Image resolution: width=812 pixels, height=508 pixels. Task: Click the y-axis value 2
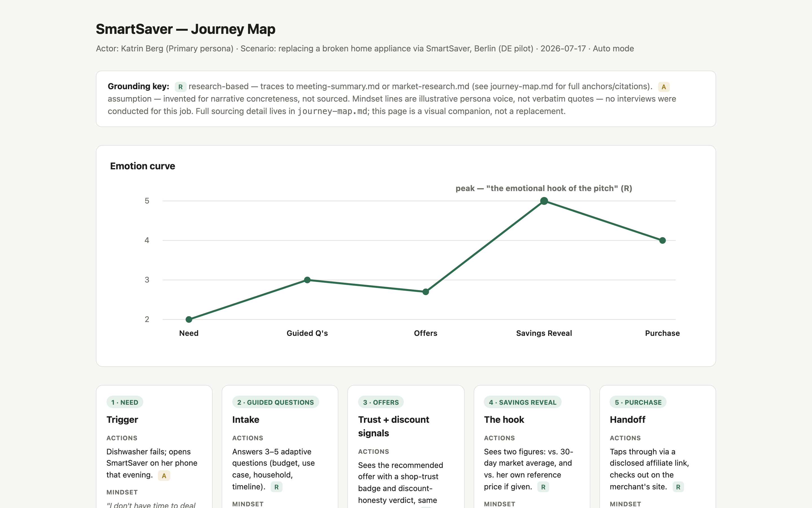(x=147, y=319)
